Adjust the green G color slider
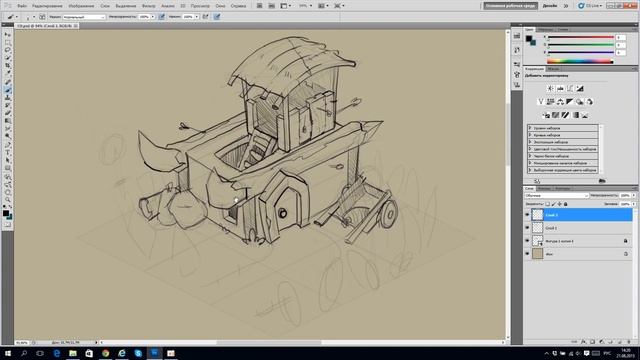640x360 pixels. point(580,45)
